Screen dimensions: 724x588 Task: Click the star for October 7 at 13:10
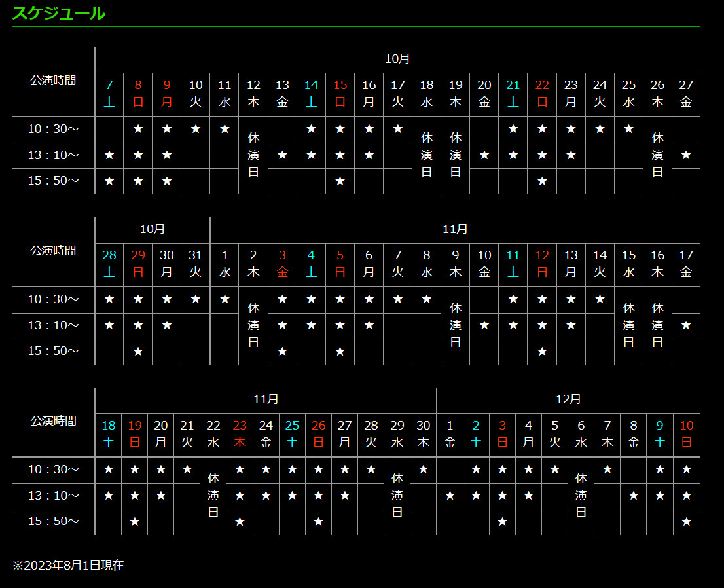coord(109,155)
